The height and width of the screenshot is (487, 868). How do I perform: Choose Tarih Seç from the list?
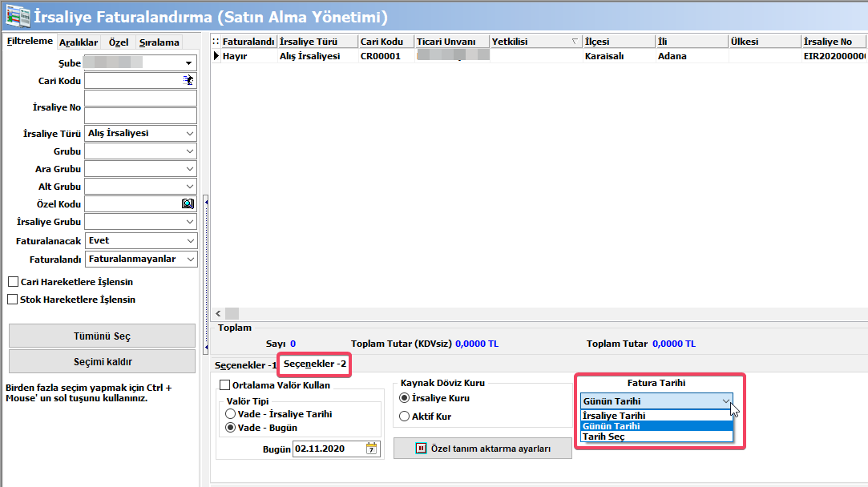click(x=656, y=437)
